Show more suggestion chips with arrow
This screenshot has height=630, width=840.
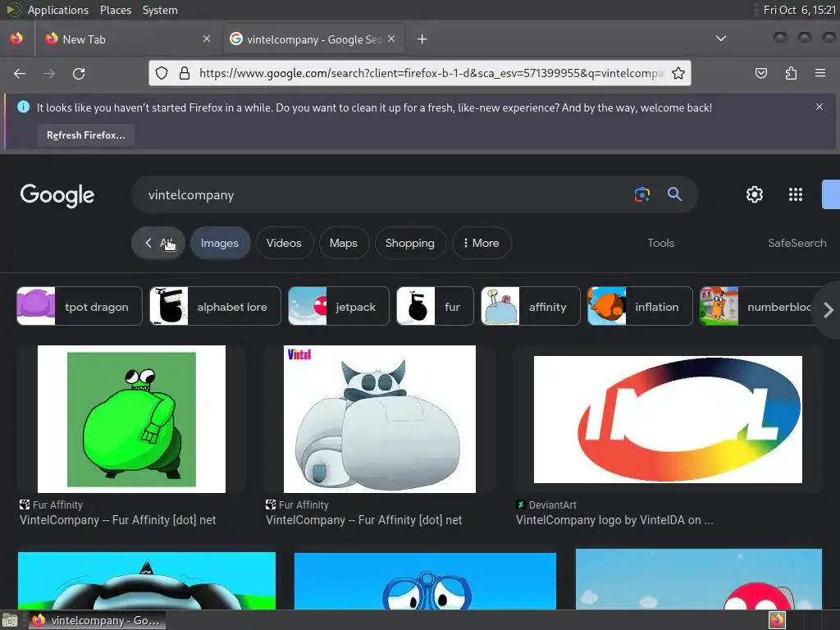coord(828,310)
